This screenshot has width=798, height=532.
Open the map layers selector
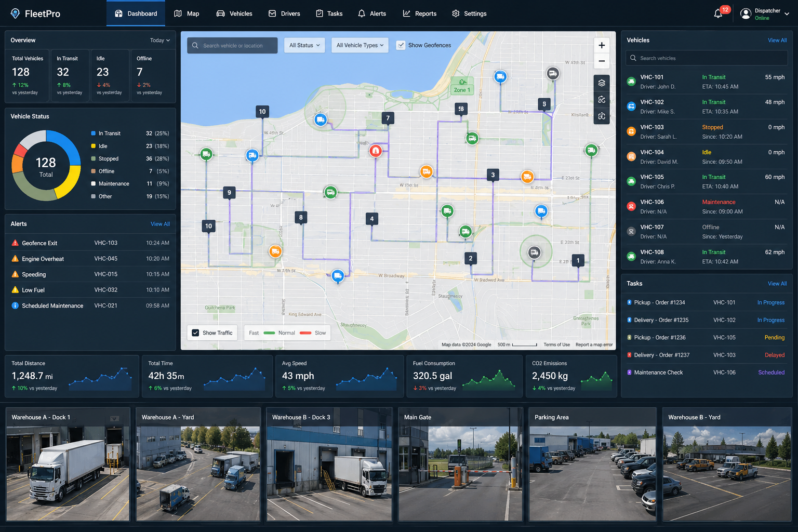point(602,83)
